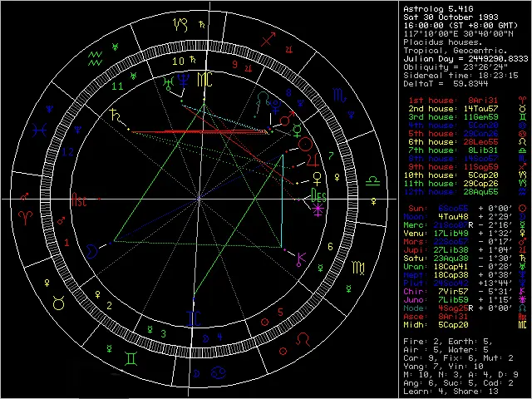Click the yellow Taurus glyph on the wheel's outer ring
The width and height of the screenshot is (532, 399).
59,303
